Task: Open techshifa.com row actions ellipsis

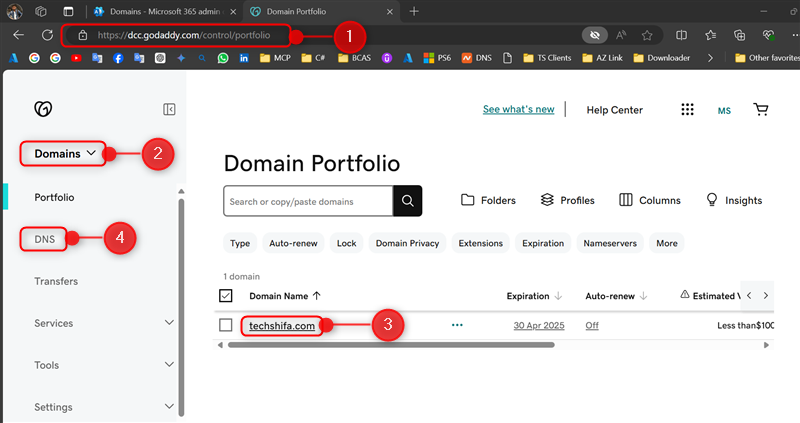Action: [457, 325]
